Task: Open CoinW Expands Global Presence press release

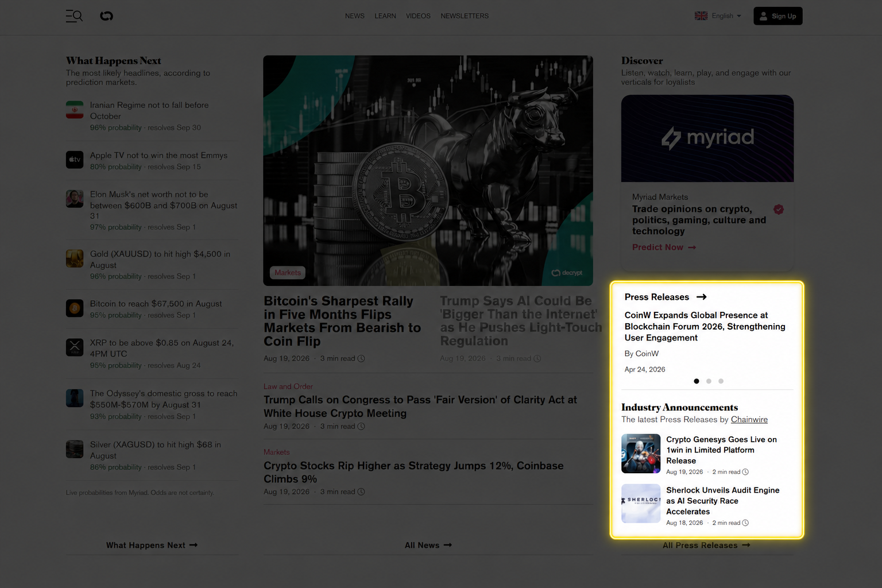Action: pos(705,326)
